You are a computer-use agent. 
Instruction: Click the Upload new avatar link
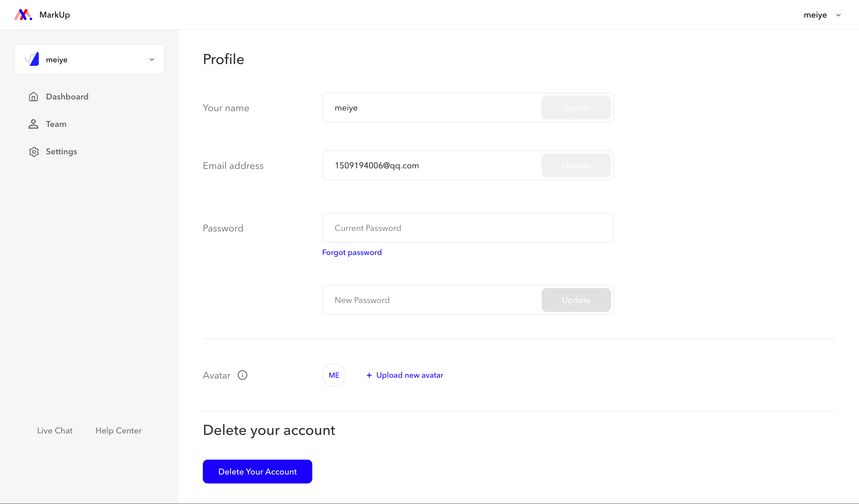(410, 375)
